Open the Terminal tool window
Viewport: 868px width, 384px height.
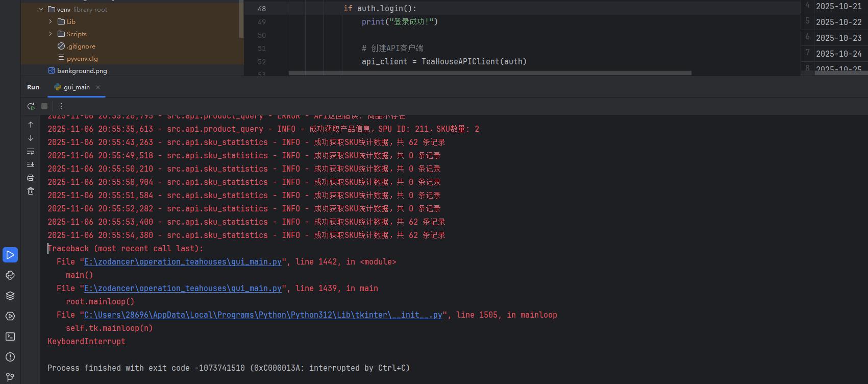10,337
